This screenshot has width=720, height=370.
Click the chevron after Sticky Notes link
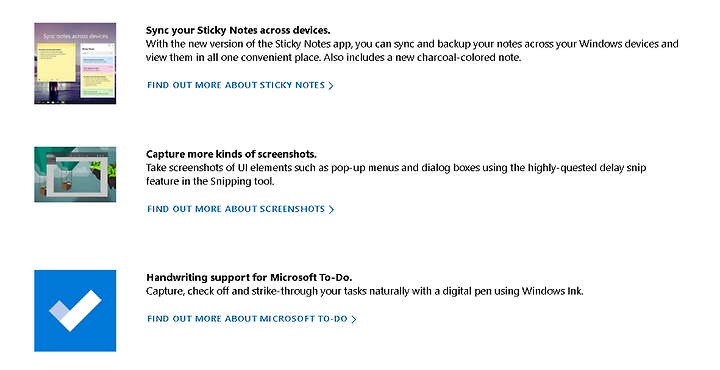(x=331, y=85)
